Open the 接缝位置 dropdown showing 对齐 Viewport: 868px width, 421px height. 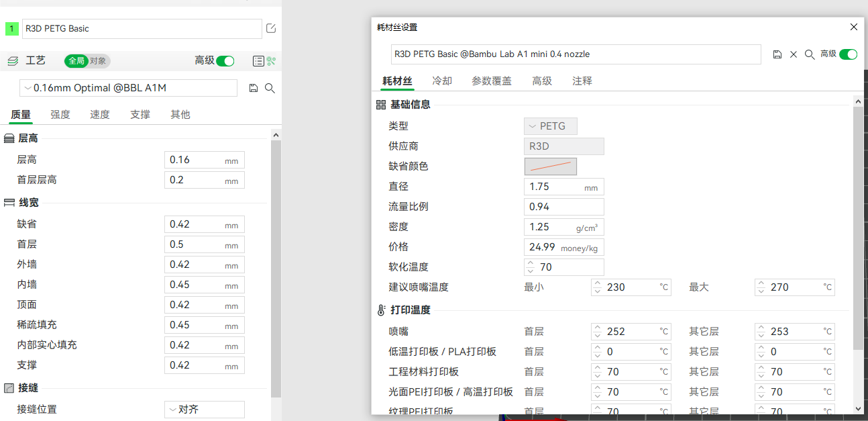(x=205, y=410)
